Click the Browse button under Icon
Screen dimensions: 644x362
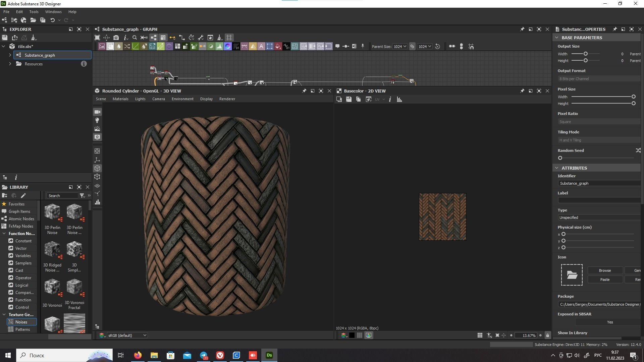coord(605,270)
